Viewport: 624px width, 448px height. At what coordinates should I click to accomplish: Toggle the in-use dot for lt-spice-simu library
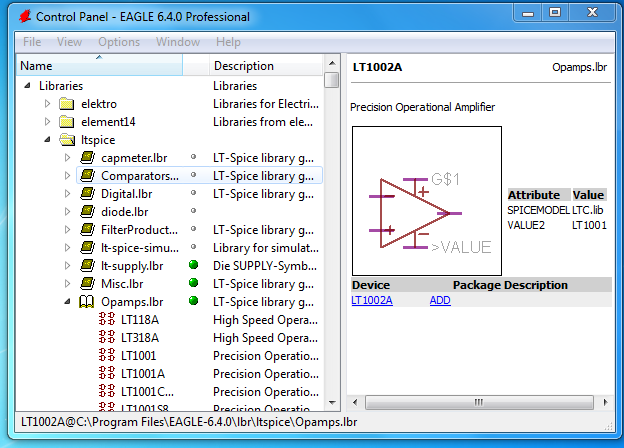193,247
